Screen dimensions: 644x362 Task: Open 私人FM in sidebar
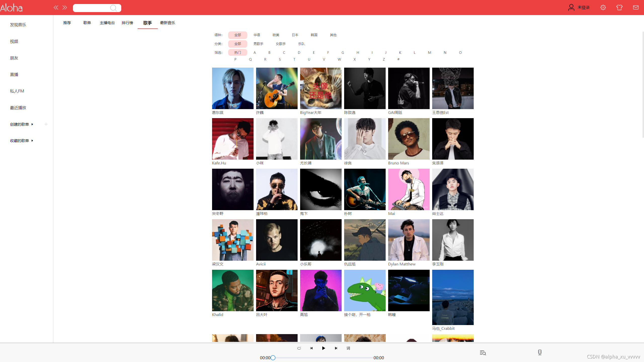17,91
